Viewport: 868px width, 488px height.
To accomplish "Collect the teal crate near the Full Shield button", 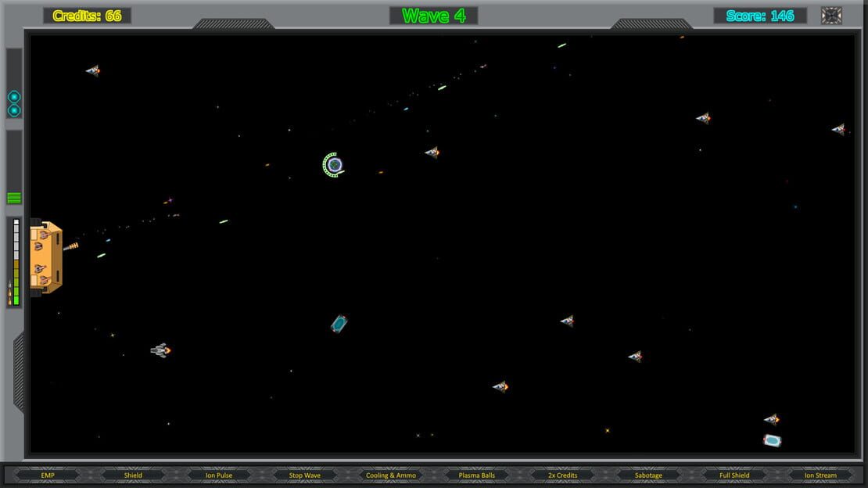I will coord(773,440).
